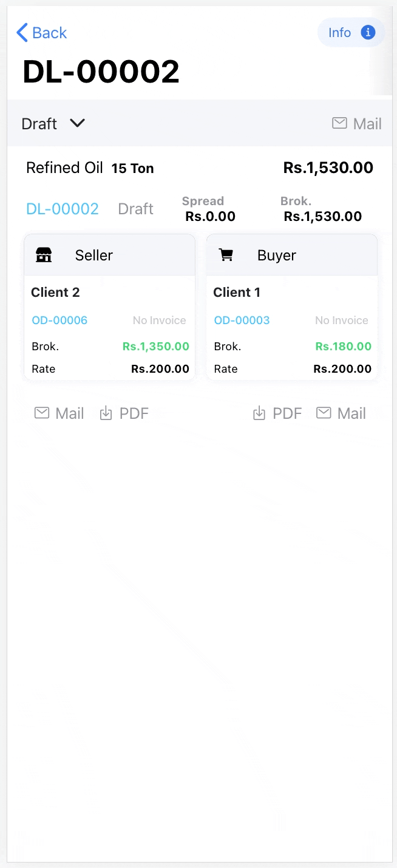This screenshot has height=868, width=397.
Task: Click the back chevron arrow
Action: (x=20, y=32)
